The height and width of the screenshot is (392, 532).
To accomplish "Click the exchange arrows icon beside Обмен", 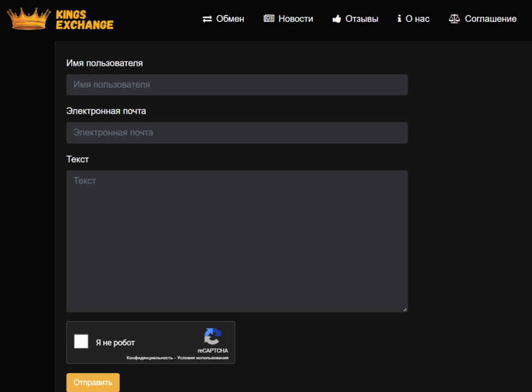I will [x=207, y=19].
